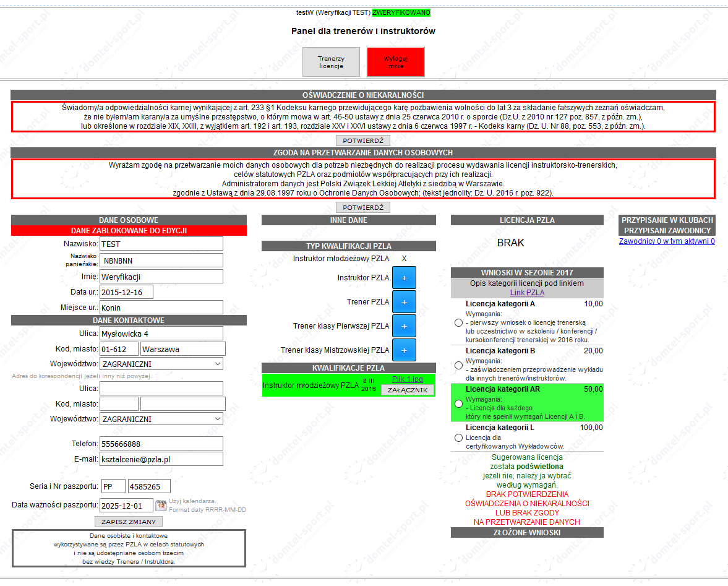Click the city field Warszawa
Image resolution: width=728 pixels, height=586 pixels.
(x=183, y=349)
